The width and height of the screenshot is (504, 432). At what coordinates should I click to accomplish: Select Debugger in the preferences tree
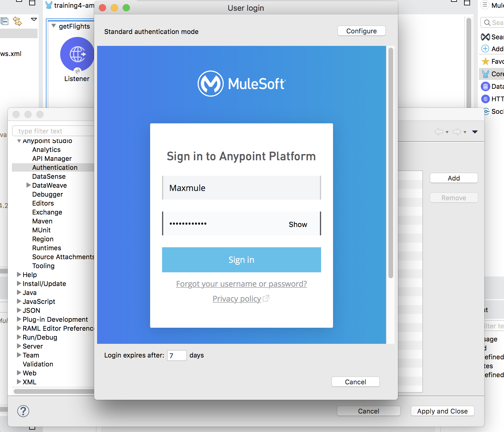[48, 194]
